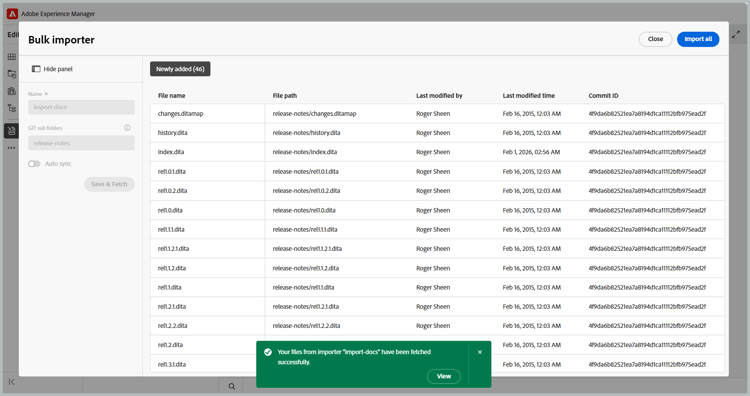This screenshot has width=750, height=396.
Task: Click the Last modified by column header
Action: point(439,96)
